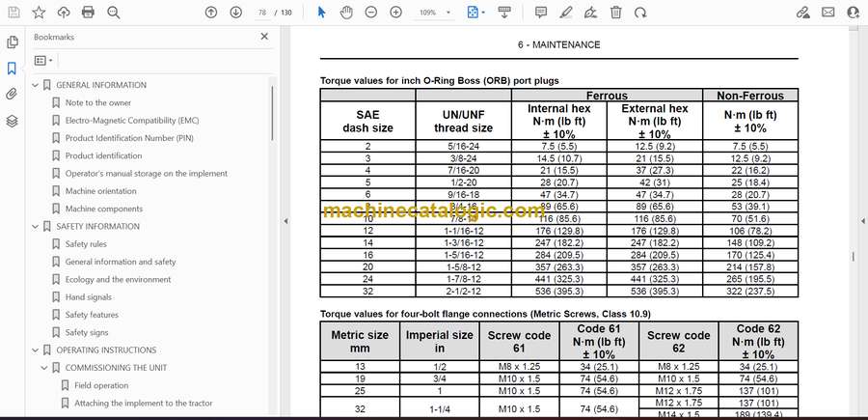This screenshot has width=868, height=420.
Task: Open the page thumbnails panel
Action: point(13,42)
